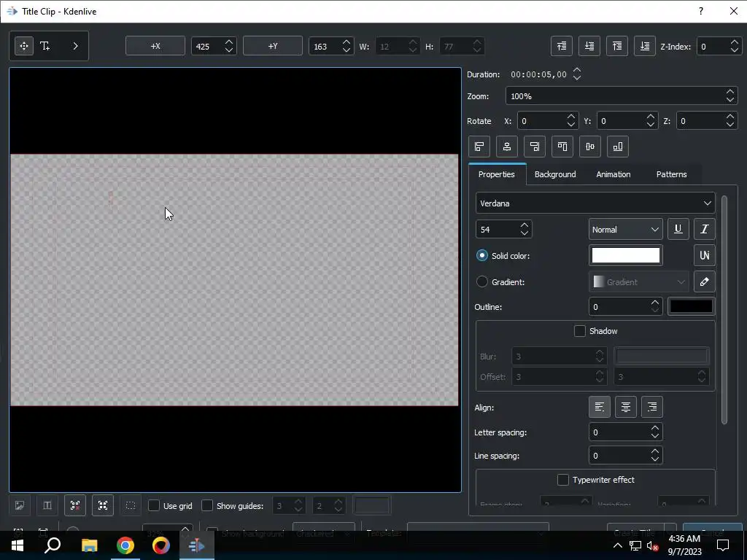Open the black outline color swatch
747x560 pixels.
click(691, 306)
